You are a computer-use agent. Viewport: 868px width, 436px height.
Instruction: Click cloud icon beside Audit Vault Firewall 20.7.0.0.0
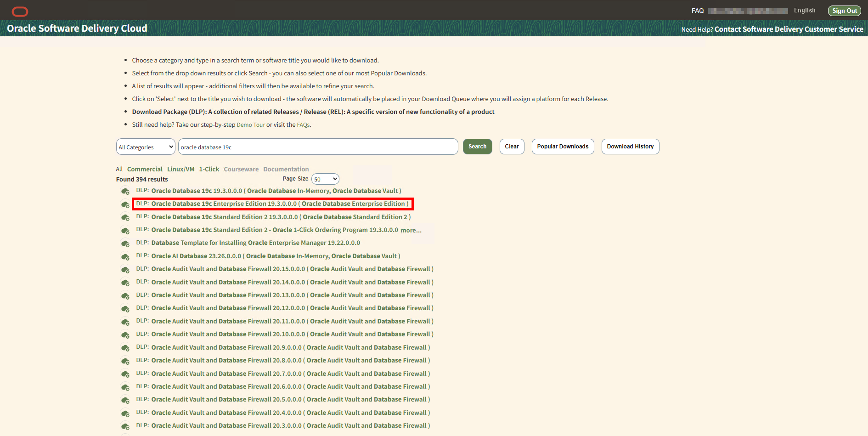125,374
